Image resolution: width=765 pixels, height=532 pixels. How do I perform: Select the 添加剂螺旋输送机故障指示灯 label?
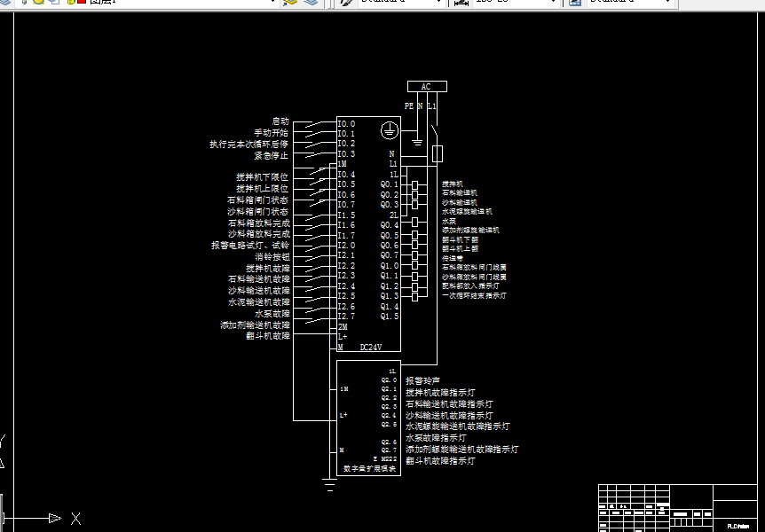[x=462, y=450]
